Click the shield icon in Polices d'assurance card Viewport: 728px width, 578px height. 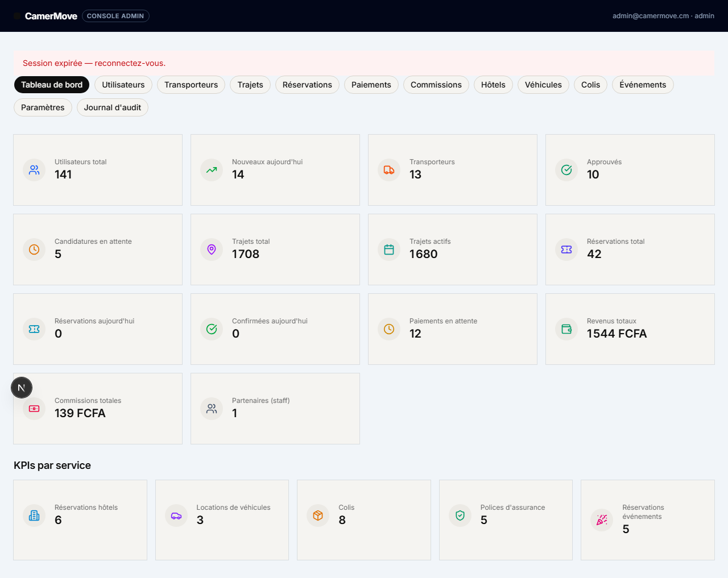pyautogui.click(x=460, y=515)
